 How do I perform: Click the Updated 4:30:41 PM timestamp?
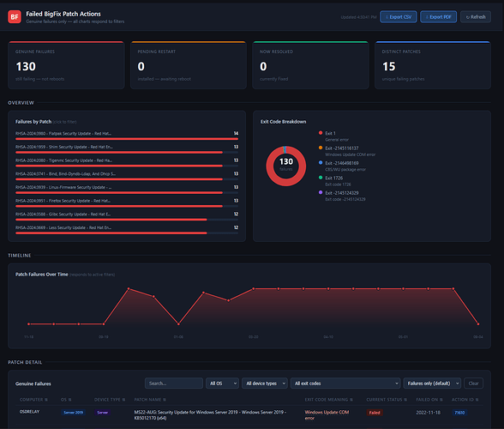pyautogui.click(x=358, y=17)
